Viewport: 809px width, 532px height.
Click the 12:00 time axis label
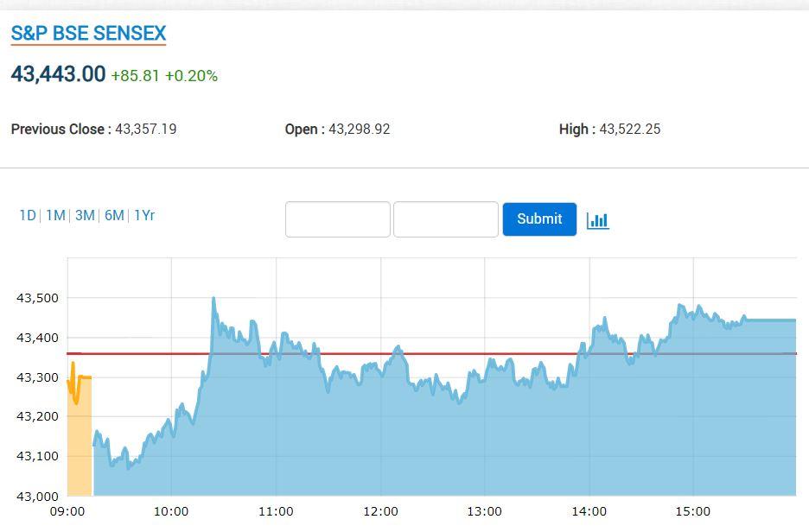(x=380, y=511)
